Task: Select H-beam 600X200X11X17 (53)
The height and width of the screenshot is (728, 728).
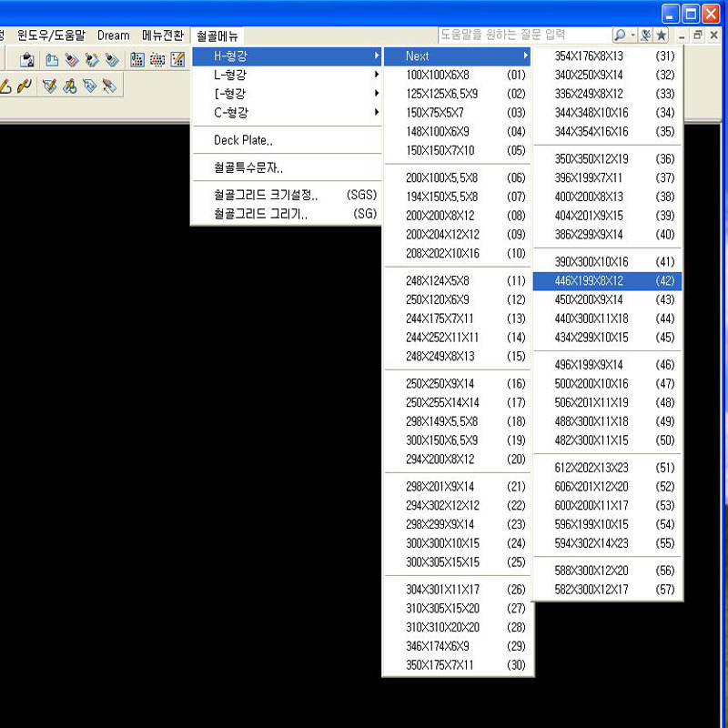Action: click(607, 506)
